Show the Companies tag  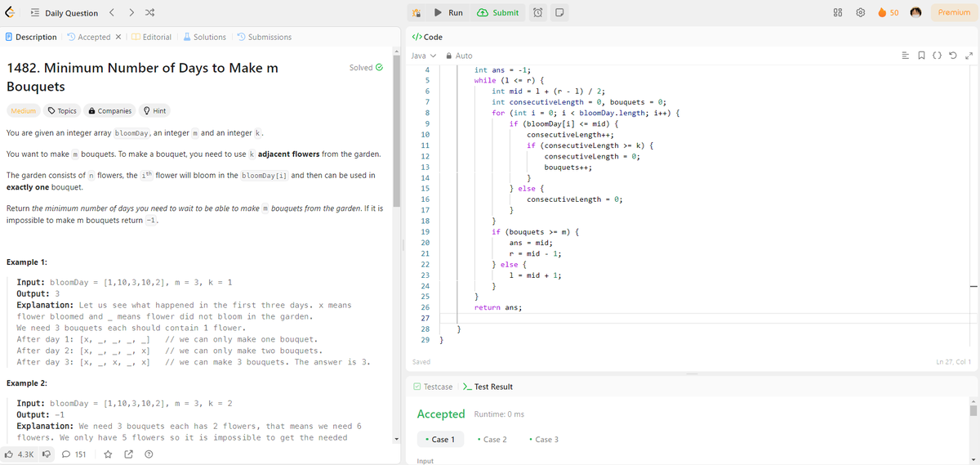tap(109, 111)
